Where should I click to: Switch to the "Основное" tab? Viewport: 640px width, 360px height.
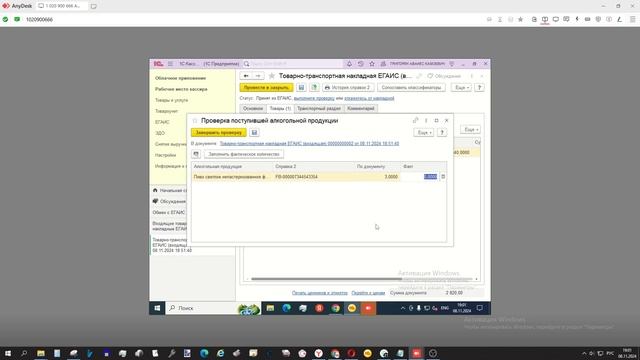pos(253,109)
